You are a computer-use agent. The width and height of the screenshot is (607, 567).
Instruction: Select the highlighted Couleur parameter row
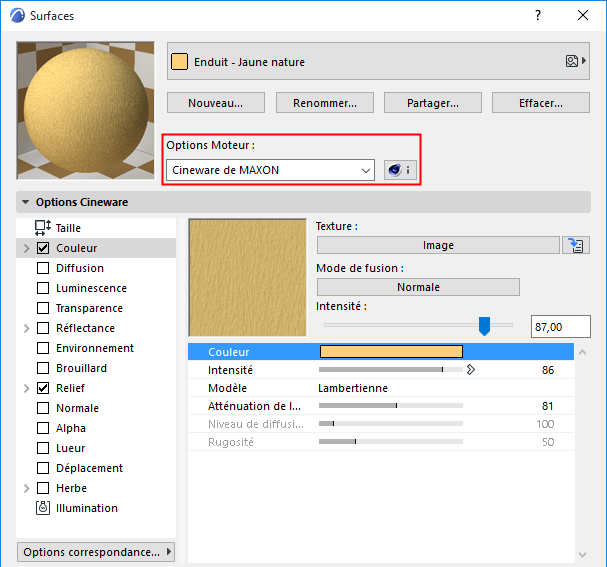381,352
